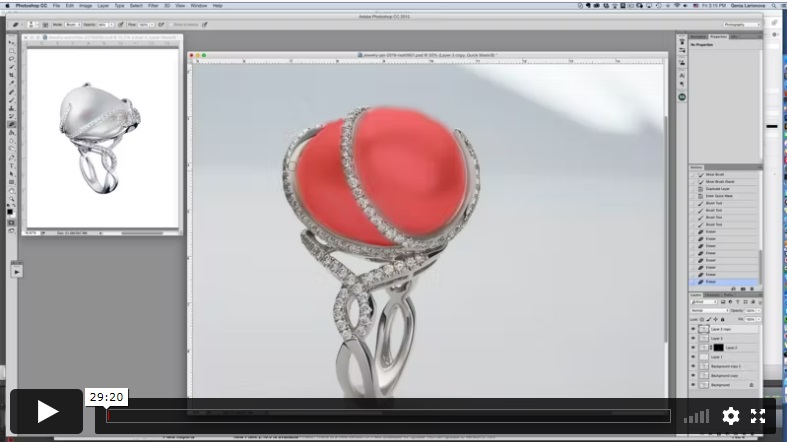Toggle Quick Mask mode in toolbox
Image resolution: width=787 pixels, height=442 pixels.
[12, 222]
